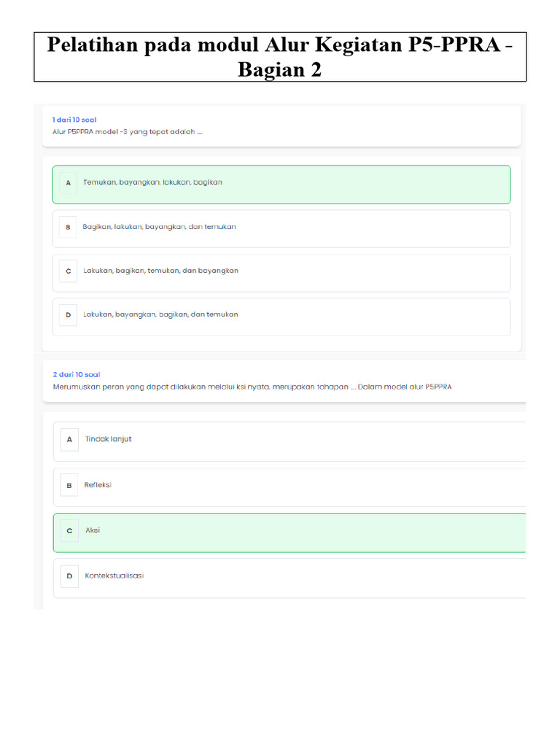Image resolution: width=560 pixels, height=747 pixels.
Task: Select answer 'Temukan, bayangkan, lakukan, bagikan'
Action: pyautogui.click(x=153, y=182)
